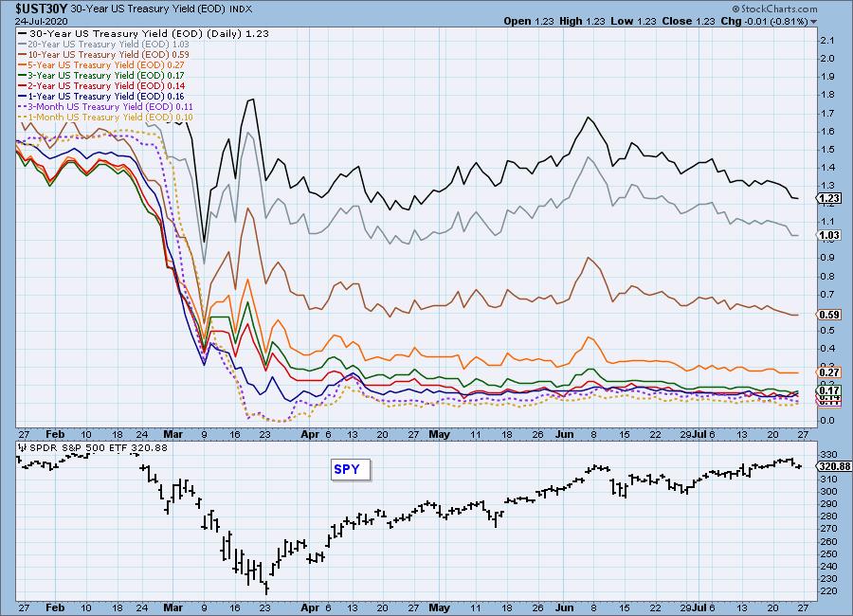Click the Low 1.23 value

[634, 21]
